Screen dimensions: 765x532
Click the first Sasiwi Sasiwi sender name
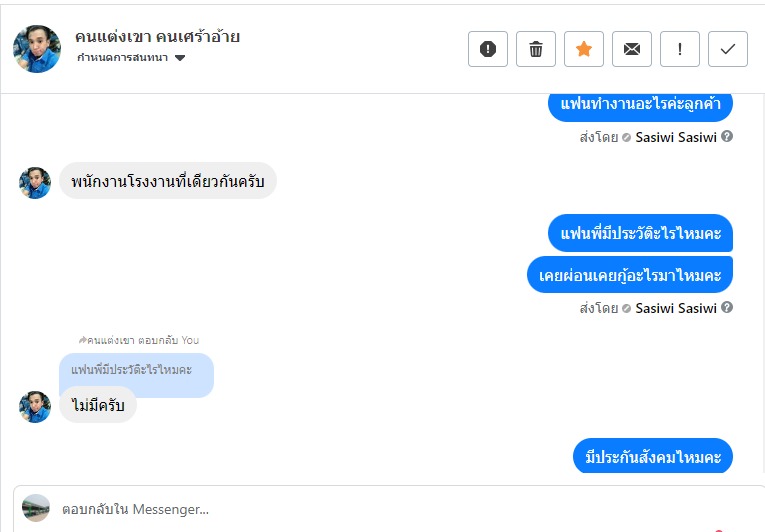point(676,137)
